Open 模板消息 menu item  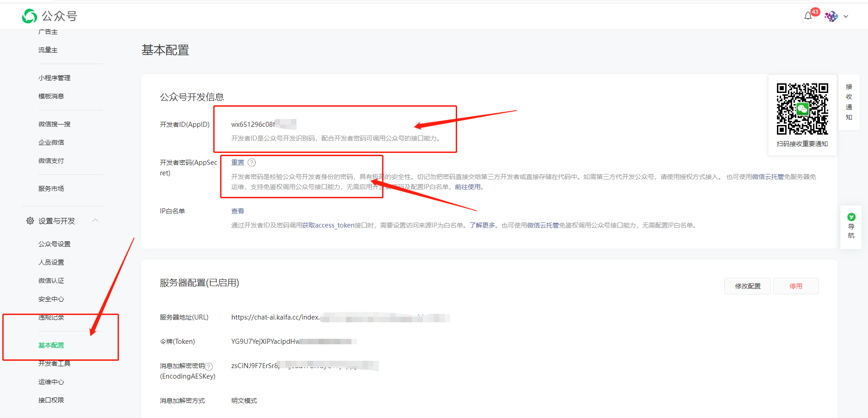click(51, 96)
